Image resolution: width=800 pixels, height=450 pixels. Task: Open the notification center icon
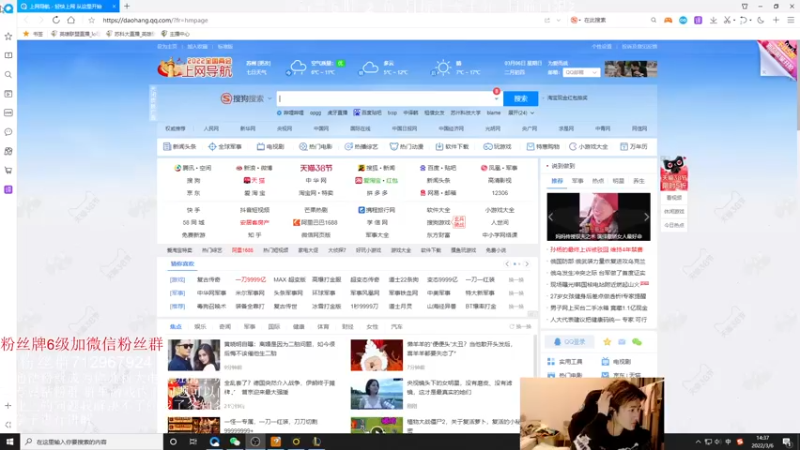tap(787, 442)
